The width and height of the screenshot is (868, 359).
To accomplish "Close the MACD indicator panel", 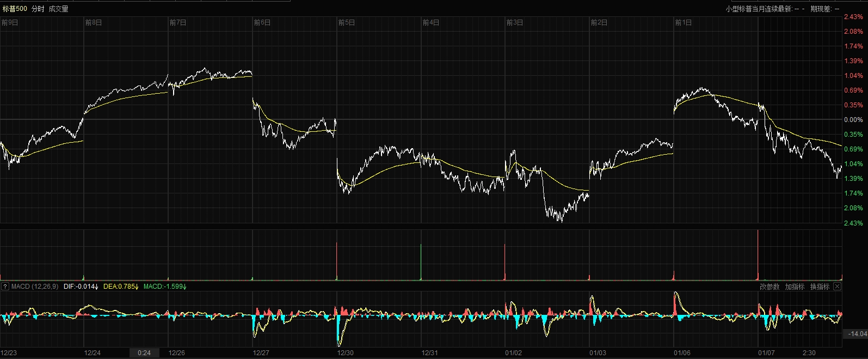I will point(837,287).
